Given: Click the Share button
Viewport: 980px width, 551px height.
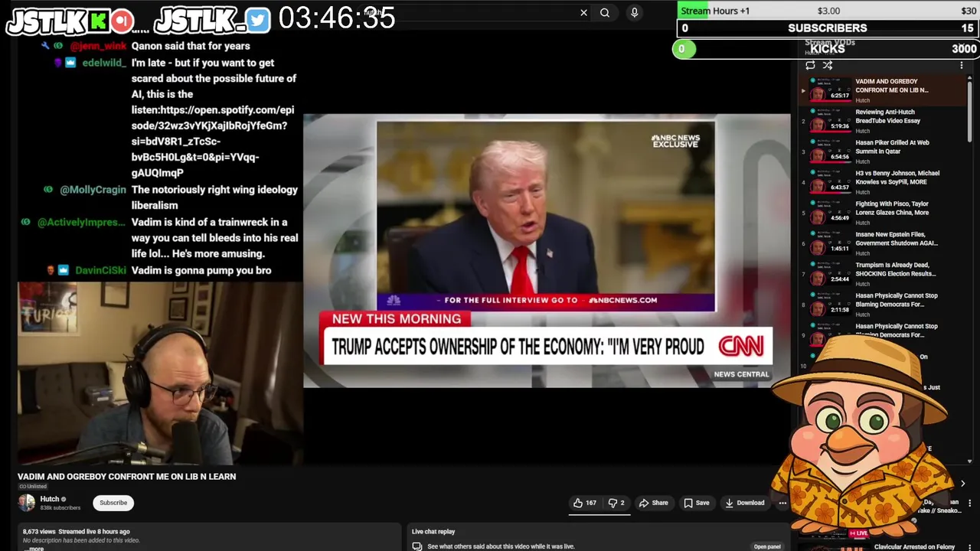Looking at the screenshot, I should pyautogui.click(x=654, y=503).
